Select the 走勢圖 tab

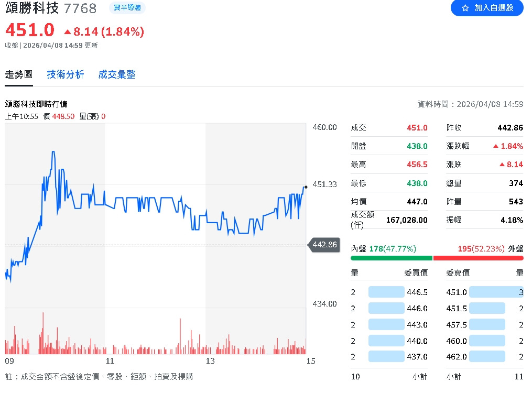point(18,74)
